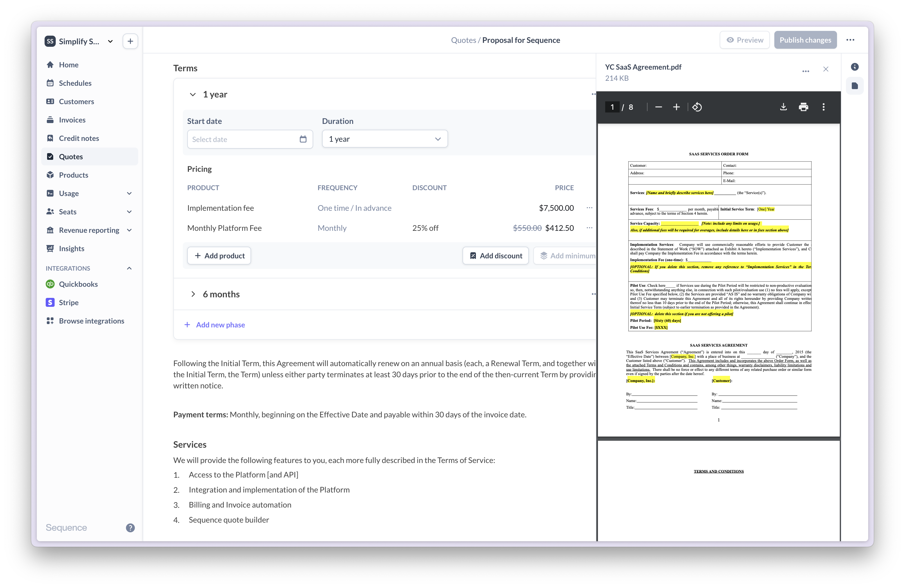905x588 pixels.
Task: Open options menu for 1 year phase
Action: coord(593,94)
